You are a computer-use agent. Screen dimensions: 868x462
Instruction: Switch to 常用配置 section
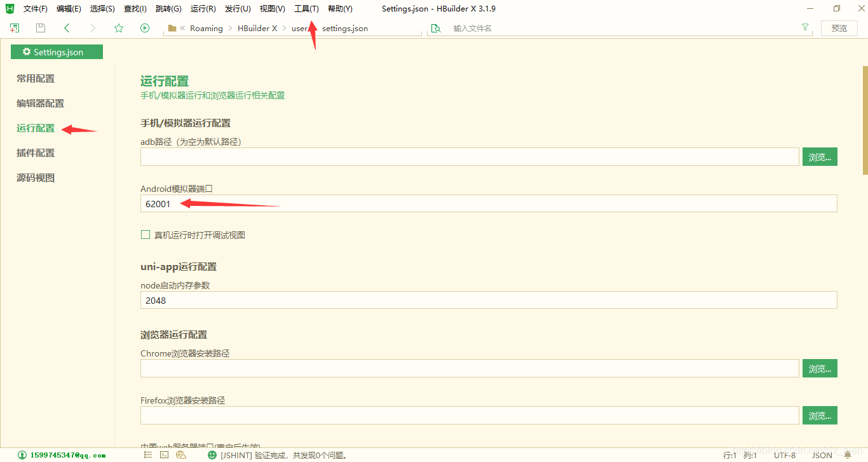pos(36,79)
